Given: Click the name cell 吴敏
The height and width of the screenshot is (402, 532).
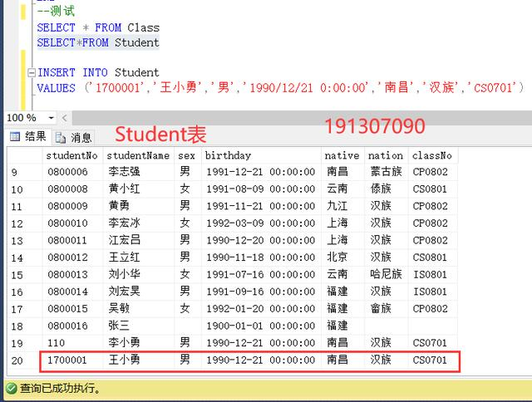Looking at the screenshot, I should 138,308.
